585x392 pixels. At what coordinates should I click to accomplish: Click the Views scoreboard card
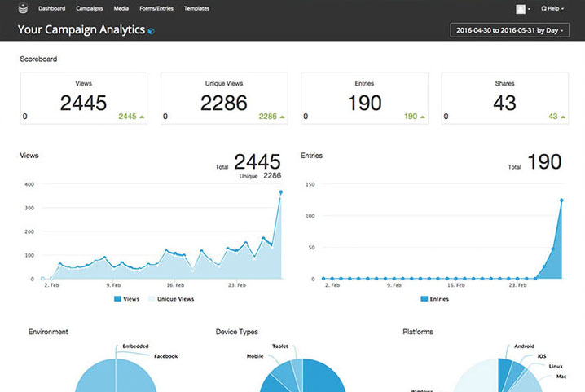(x=84, y=98)
